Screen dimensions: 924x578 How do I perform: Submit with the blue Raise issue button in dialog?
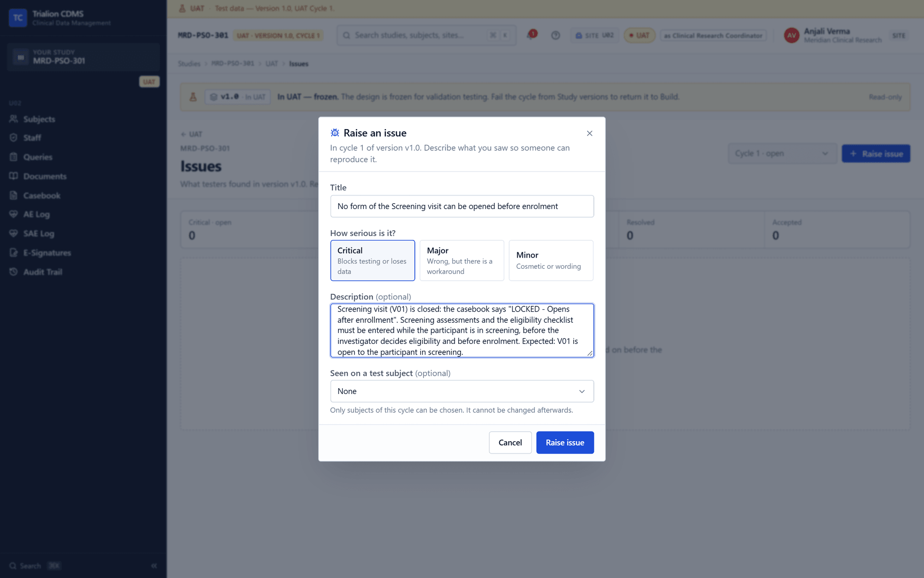coord(565,443)
